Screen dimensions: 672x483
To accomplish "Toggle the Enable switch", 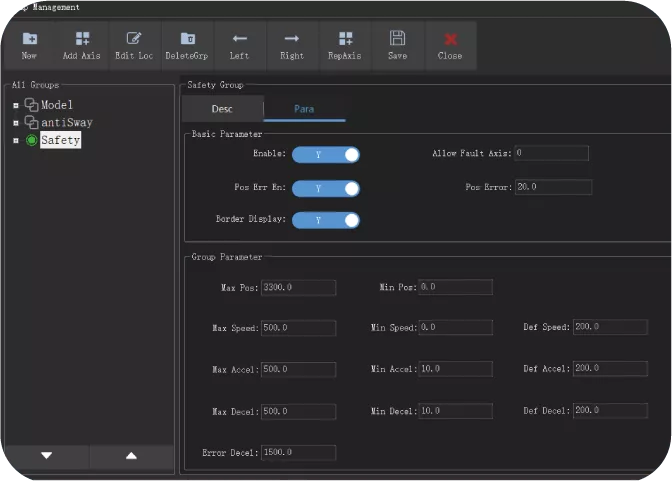I will 326,155.
